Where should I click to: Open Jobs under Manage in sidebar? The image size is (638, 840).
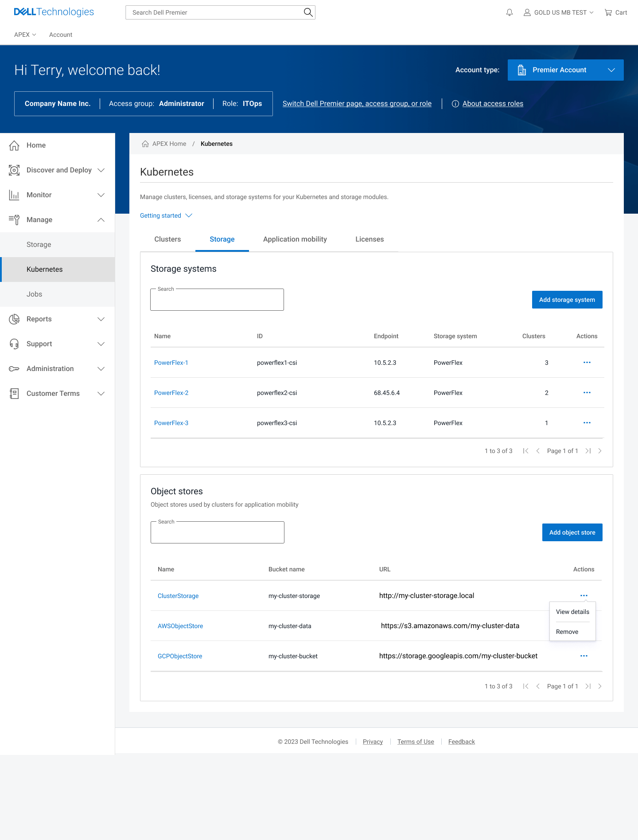58,294
